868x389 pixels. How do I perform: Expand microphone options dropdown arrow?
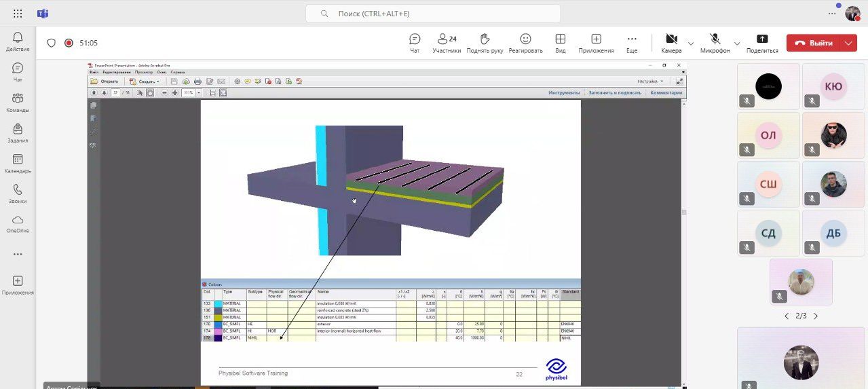pos(737,43)
